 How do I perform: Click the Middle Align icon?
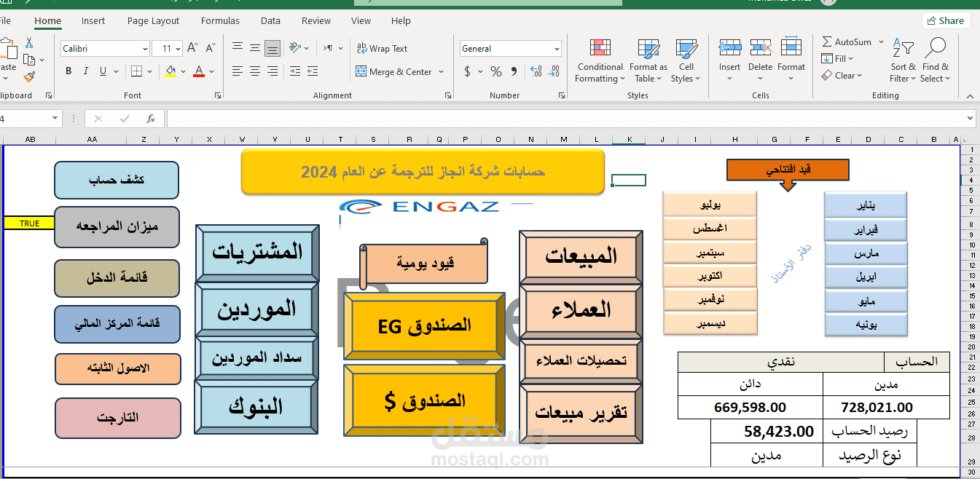(x=255, y=48)
